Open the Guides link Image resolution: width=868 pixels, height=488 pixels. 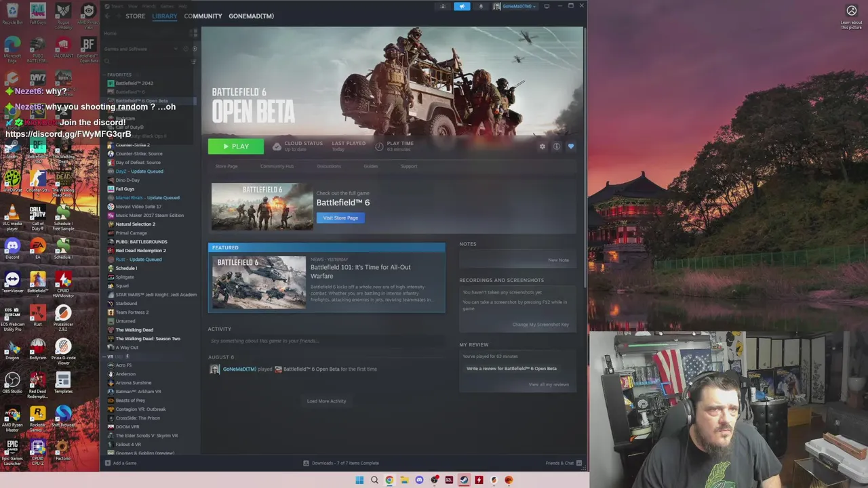tap(370, 166)
